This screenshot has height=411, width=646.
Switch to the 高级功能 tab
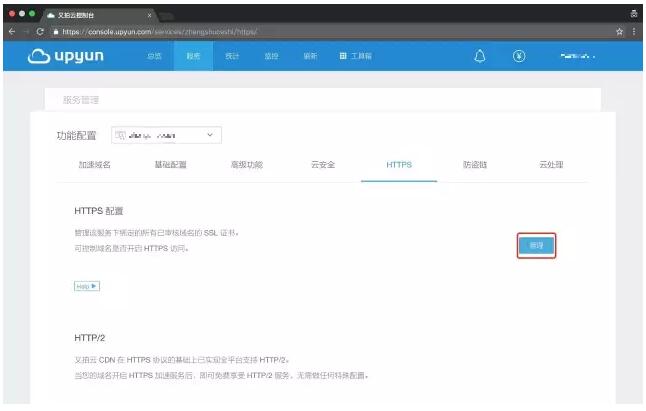(x=247, y=165)
